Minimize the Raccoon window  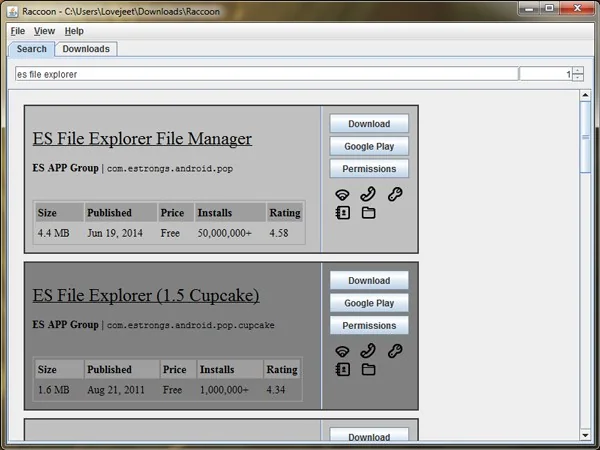pos(529,8)
